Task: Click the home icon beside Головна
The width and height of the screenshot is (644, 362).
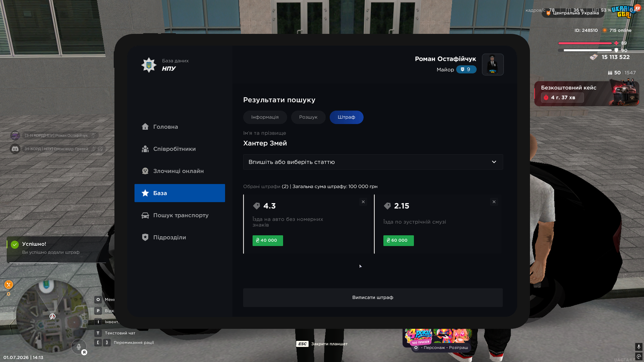Action: click(145, 127)
